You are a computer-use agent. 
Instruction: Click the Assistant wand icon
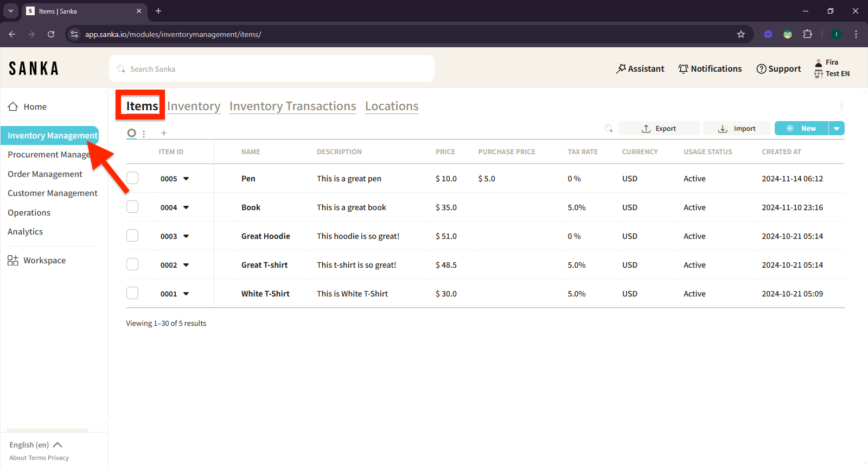coord(621,68)
